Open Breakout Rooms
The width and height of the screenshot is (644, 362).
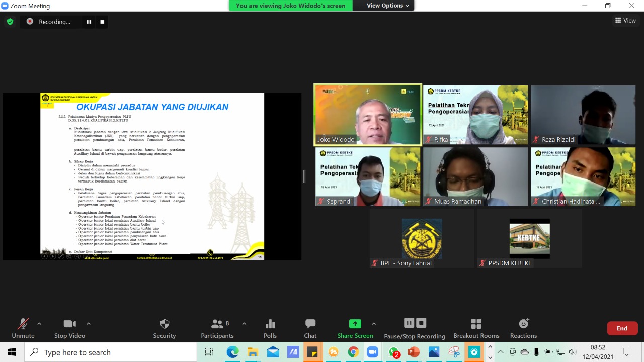(x=476, y=328)
